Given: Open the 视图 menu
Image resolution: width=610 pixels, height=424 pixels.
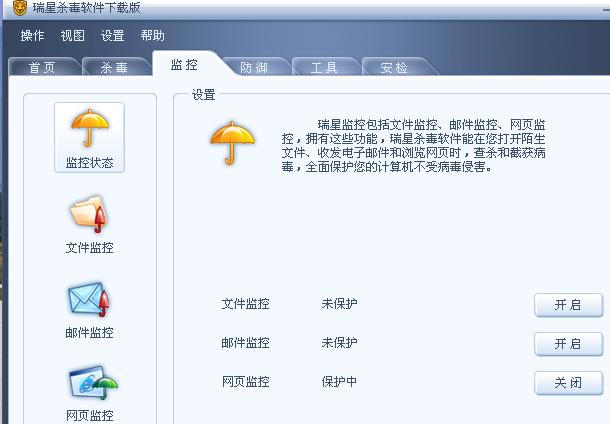Looking at the screenshot, I should coord(73,36).
